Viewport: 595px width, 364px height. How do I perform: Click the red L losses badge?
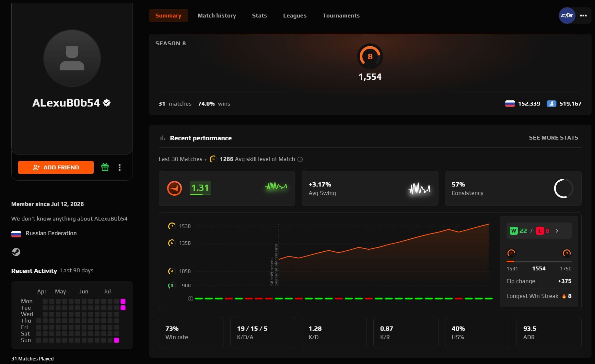coord(540,231)
